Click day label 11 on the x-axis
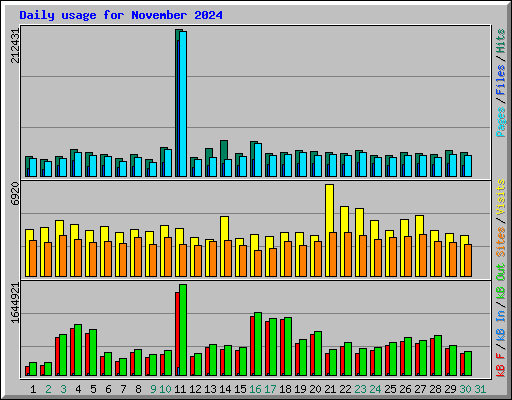This screenshot has width=512, height=400. point(180,389)
